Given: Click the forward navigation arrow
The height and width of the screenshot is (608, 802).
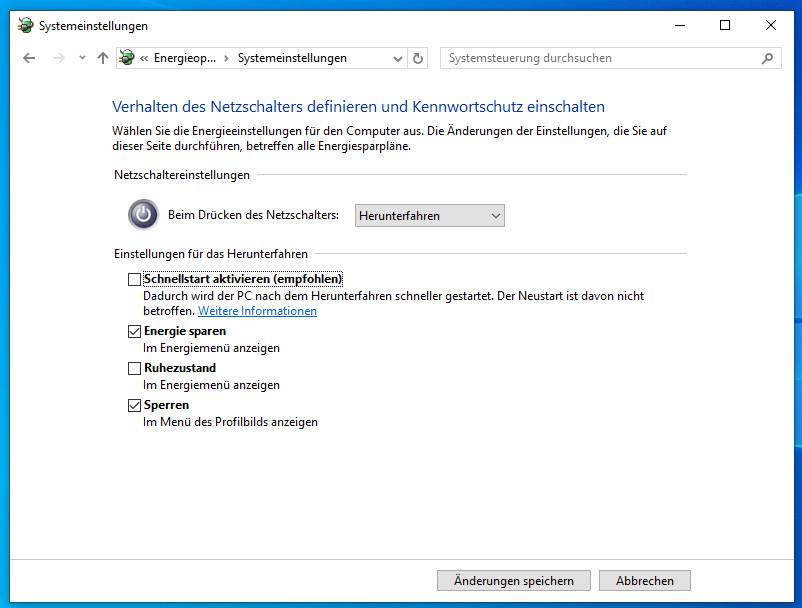Looking at the screenshot, I should click(x=58, y=58).
